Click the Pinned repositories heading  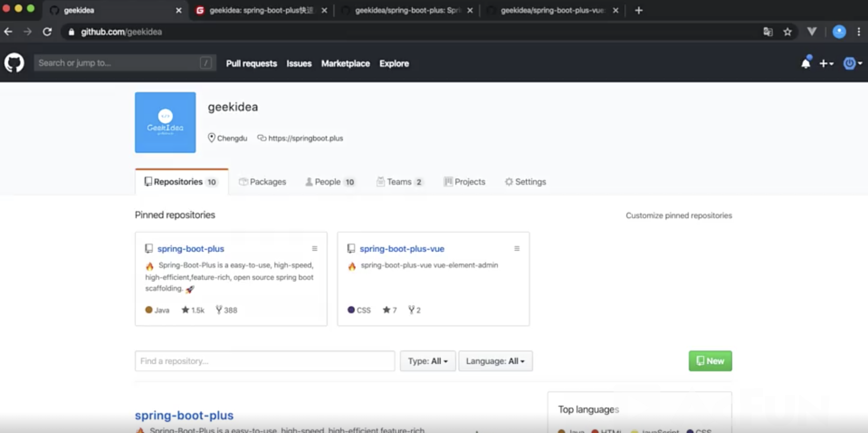pyautogui.click(x=175, y=215)
